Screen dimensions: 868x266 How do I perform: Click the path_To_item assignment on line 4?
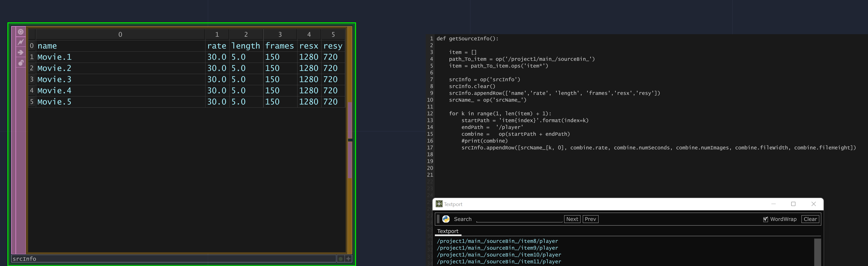tap(522, 59)
